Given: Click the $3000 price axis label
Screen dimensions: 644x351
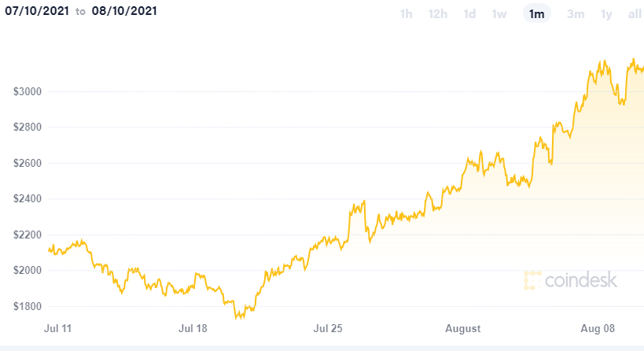Looking at the screenshot, I should tap(28, 92).
